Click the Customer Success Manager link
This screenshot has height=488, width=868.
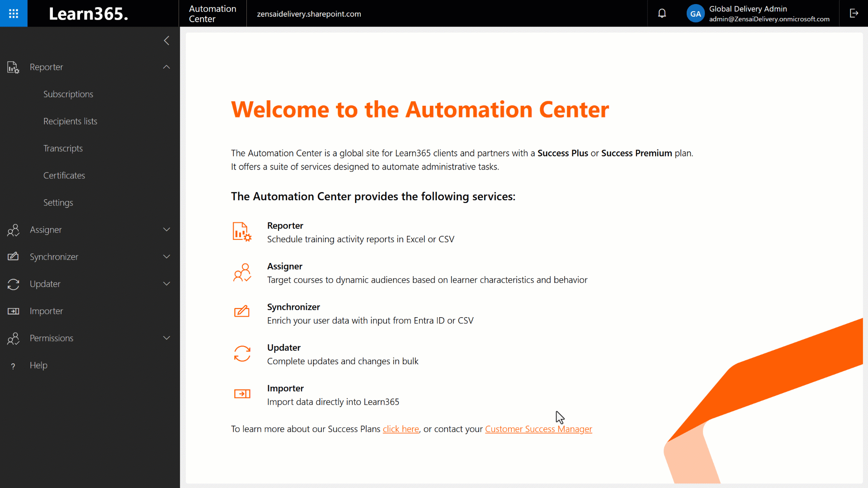click(538, 429)
